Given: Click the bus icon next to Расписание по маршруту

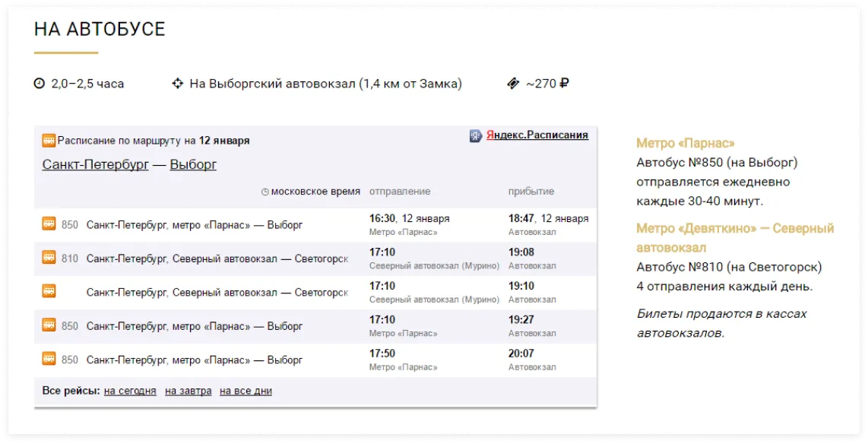Looking at the screenshot, I should pos(49,140).
